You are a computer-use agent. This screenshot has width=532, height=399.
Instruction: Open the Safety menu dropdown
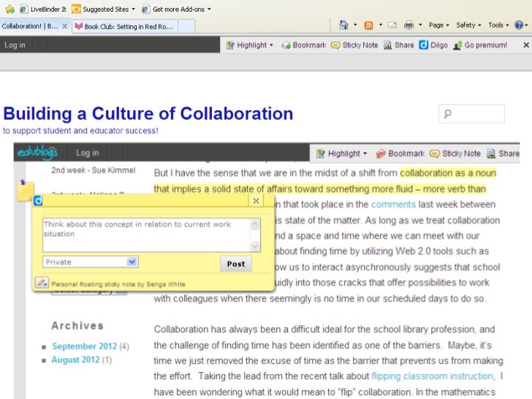468,25
